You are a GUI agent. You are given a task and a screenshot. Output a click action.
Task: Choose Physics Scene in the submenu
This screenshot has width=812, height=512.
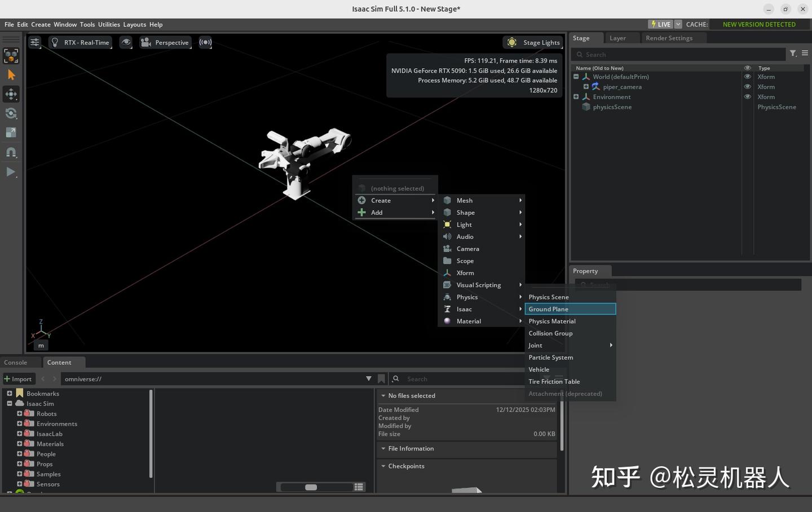[570, 297]
